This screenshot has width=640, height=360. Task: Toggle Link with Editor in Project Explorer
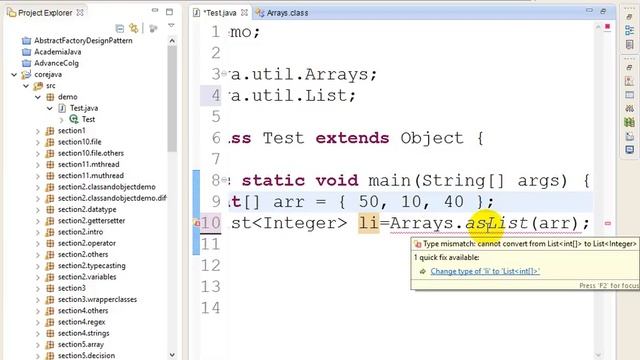tap(133, 28)
